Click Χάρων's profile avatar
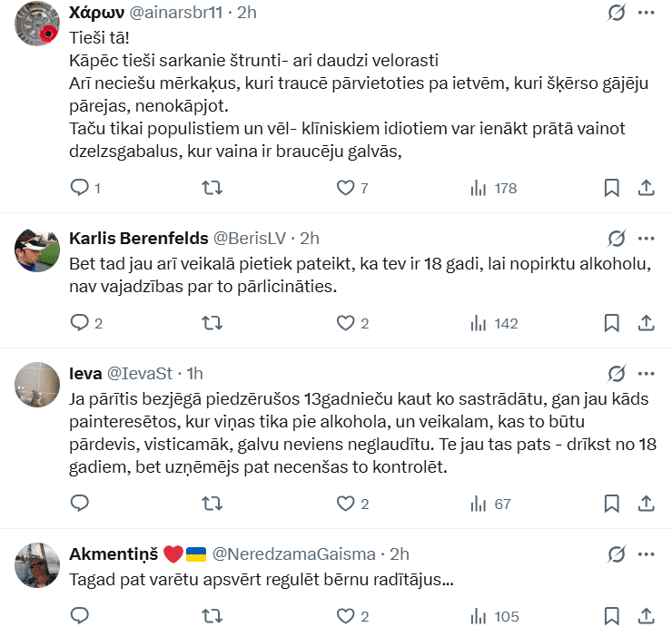Screen dimensions: 672x637 coord(37,28)
